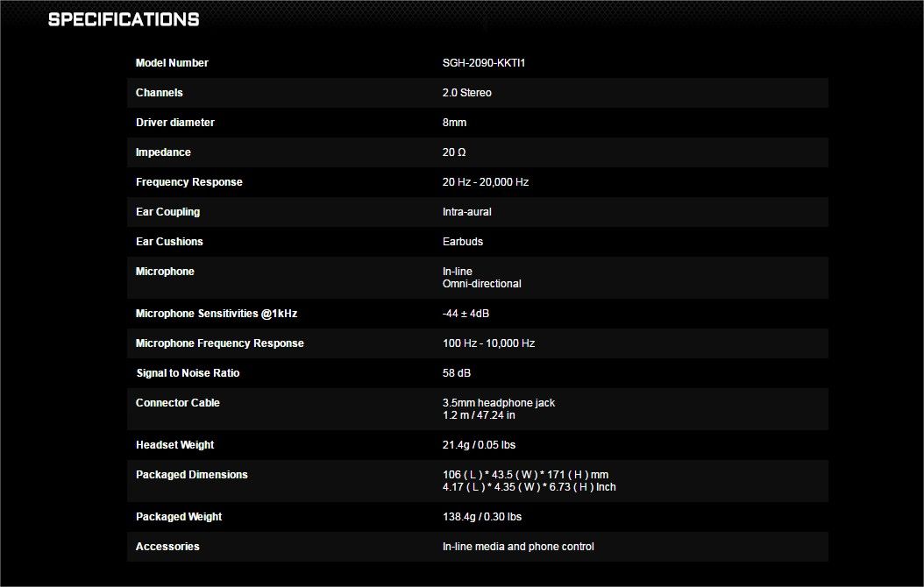The image size is (924, 587).
Task: Click the 2.0 Stereo value
Action: pos(467,93)
